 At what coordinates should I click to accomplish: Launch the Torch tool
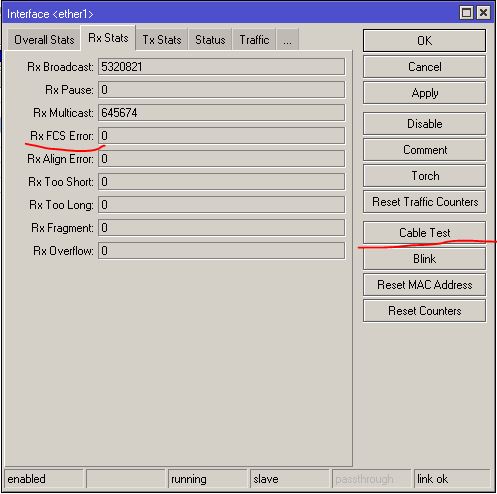click(x=424, y=176)
